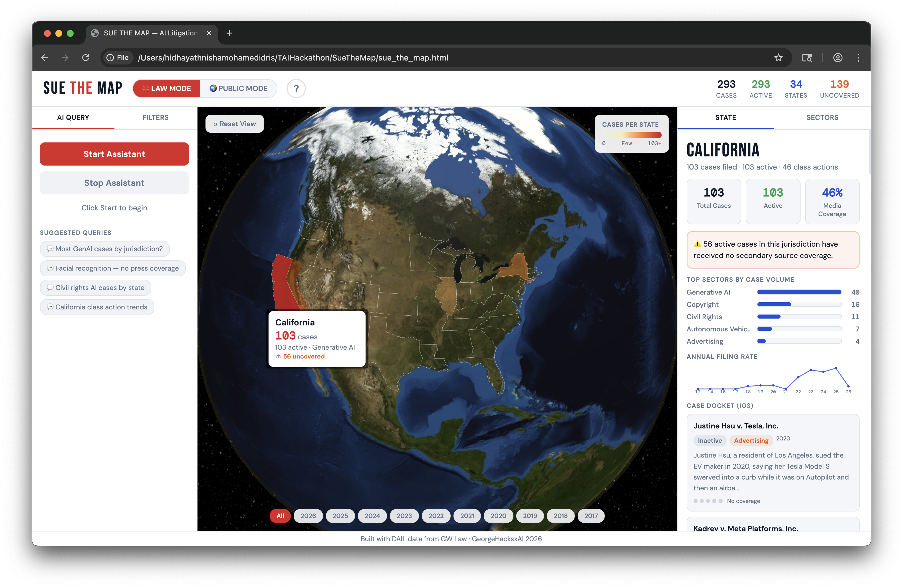Bookmark page with star icon
Image resolution: width=903 pixels, height=588 pixels.
pyautogui.click(x=778, y=58)
